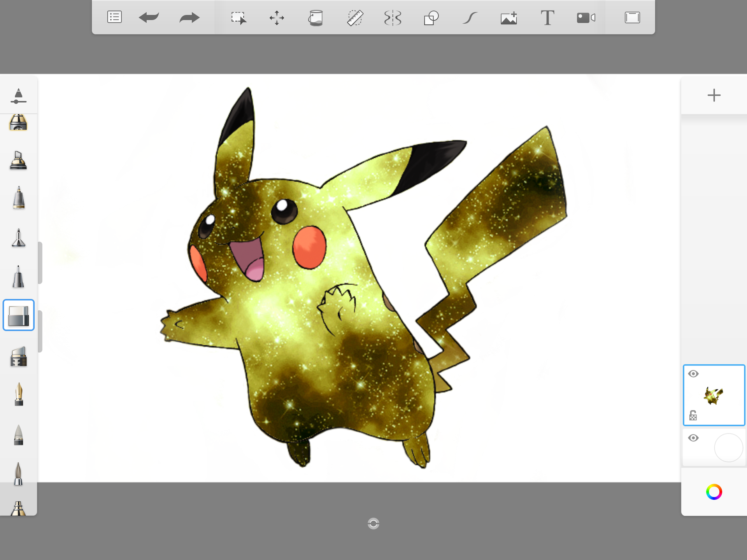Add a new layer
The image size is (747, 560).
tap(714, 95)
